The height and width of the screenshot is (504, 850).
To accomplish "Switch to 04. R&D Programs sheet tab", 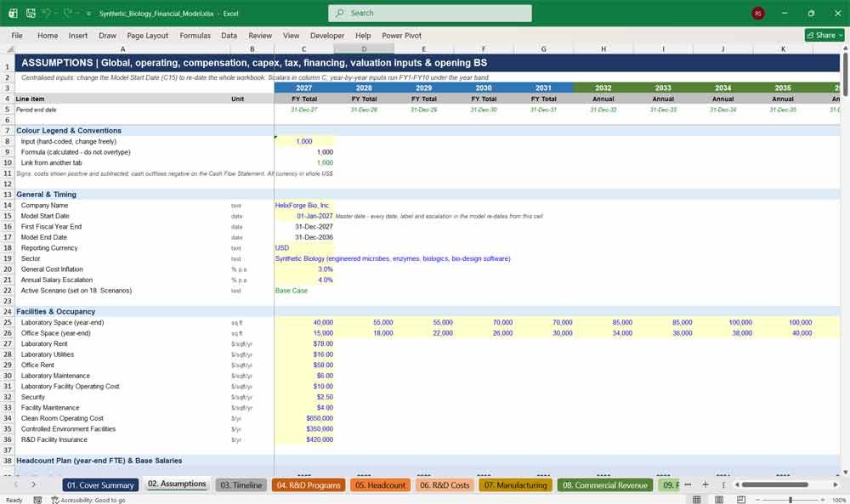I will point(309,485).
